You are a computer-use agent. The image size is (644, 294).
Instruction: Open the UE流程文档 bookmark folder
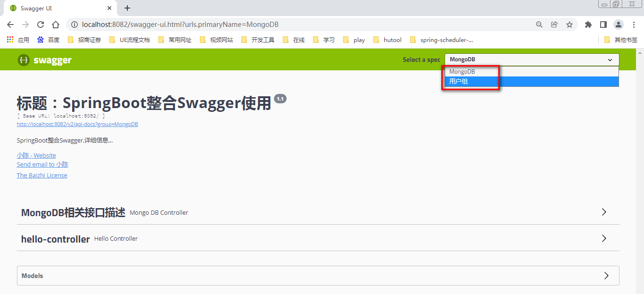130,40
